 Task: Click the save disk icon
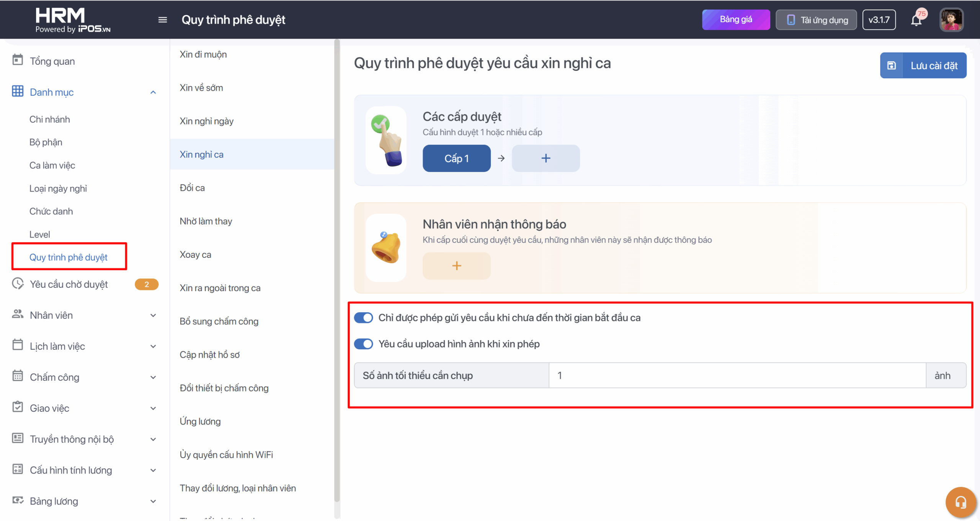[892, 66]
